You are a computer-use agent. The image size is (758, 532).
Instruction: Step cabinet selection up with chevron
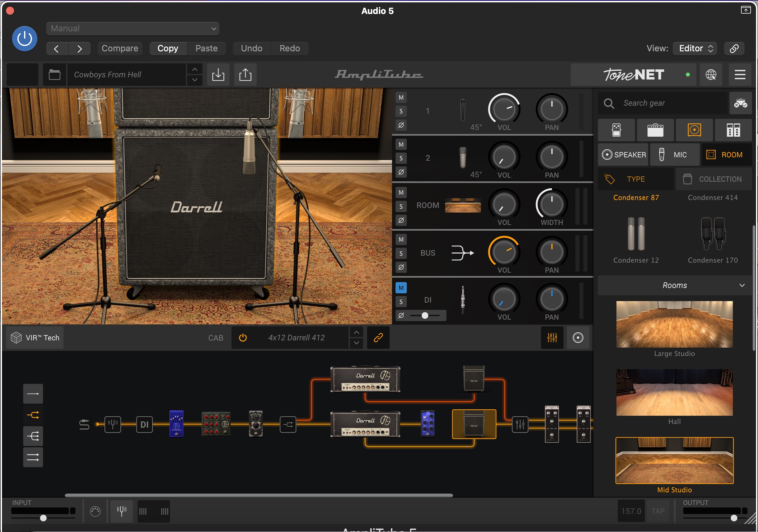(356, 333)
